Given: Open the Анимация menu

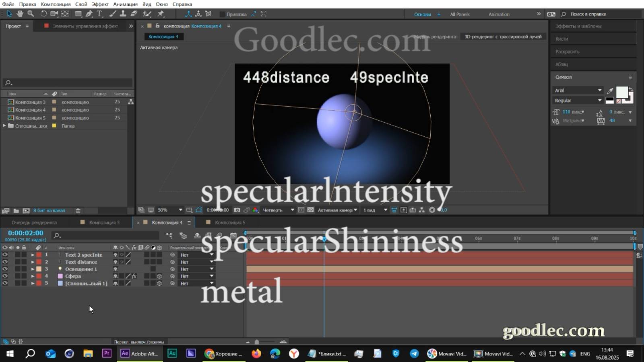Looking at the screenshot, I should coord(125,4).
